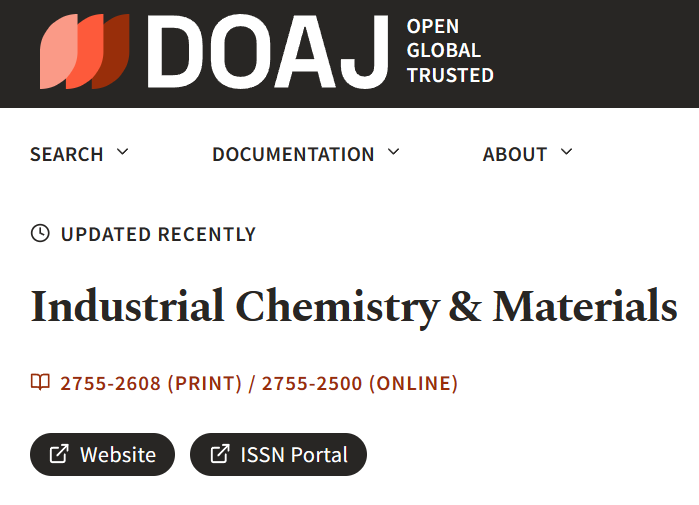Viewport: 699px width, 505px height.
Task: Expand the chevron next to DOCUMENTATION
Action: [x=393, y=152]
